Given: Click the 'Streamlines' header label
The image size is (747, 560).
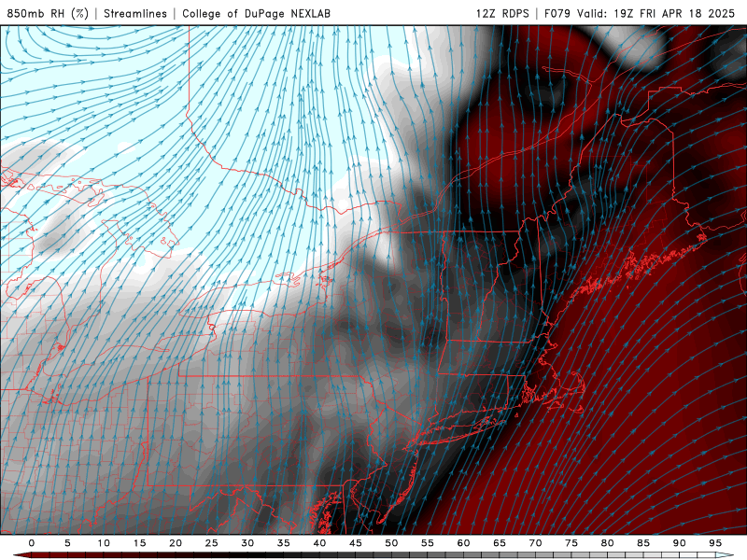Looking at the screenshot, I should point(135,13).
